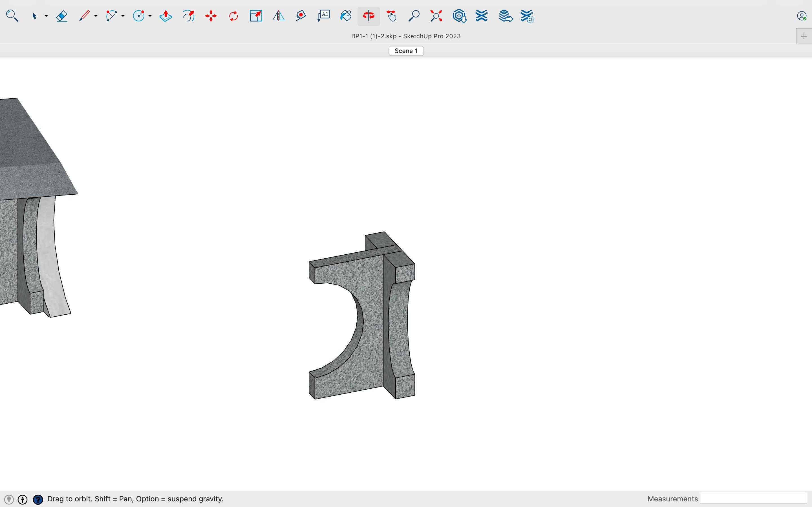Choose the Move tool

[x=211, y=16]
